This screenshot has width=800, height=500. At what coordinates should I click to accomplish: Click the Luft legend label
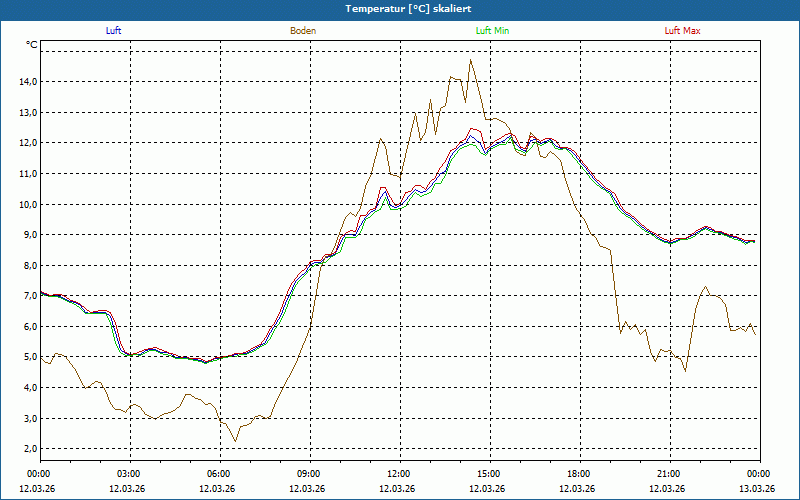pyautogui.click(x=114, y=31)
